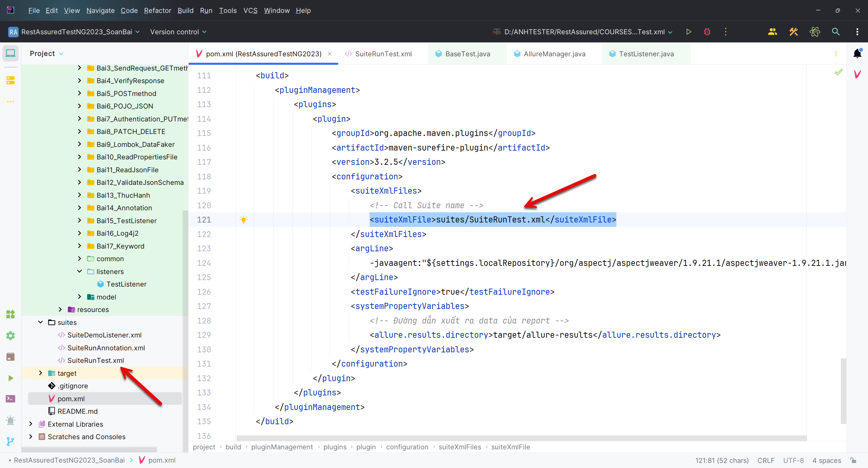Open build tools hammer and wrench icon
The height and width of the screenshot is (468, 868).
coord(793,32)
